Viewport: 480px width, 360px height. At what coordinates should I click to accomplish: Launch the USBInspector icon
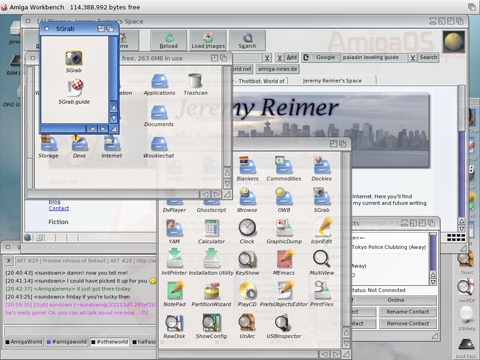coord(284,322)
